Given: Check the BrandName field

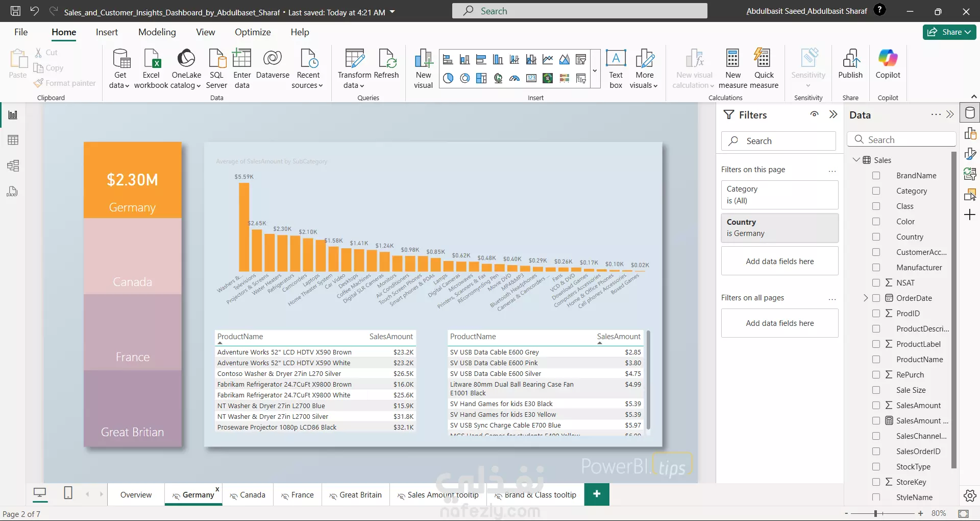Looking at the screenshot, I should 876,176.
